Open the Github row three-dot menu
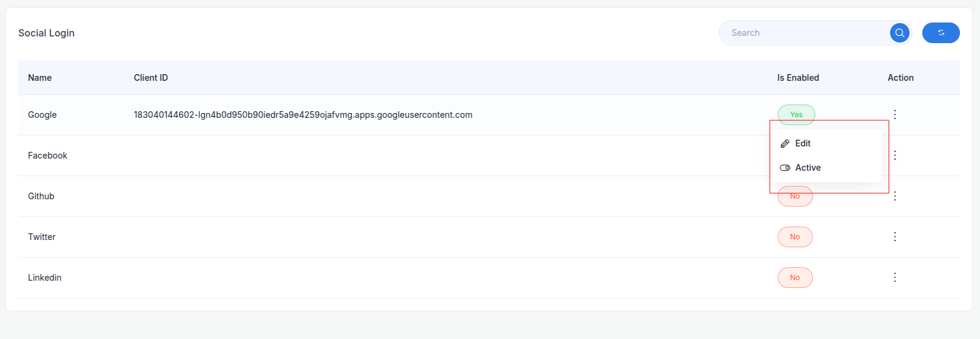This screenshot has width=980, height=339. (894, 196)
